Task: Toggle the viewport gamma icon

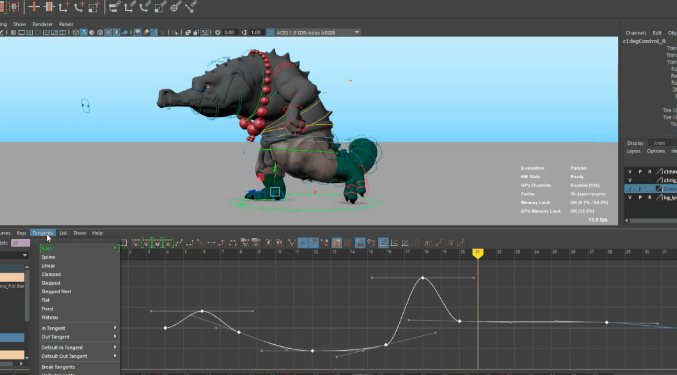Action: click(x=244, y=32)
